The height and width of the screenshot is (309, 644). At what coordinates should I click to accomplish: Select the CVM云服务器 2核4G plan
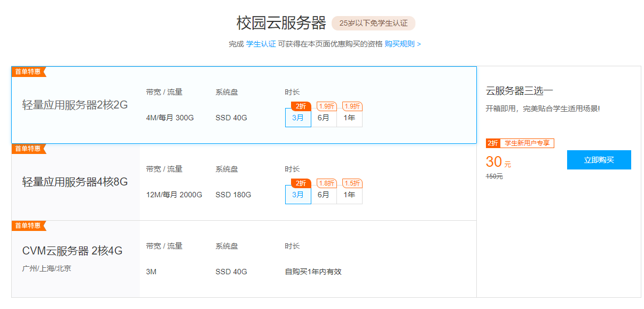73,251
